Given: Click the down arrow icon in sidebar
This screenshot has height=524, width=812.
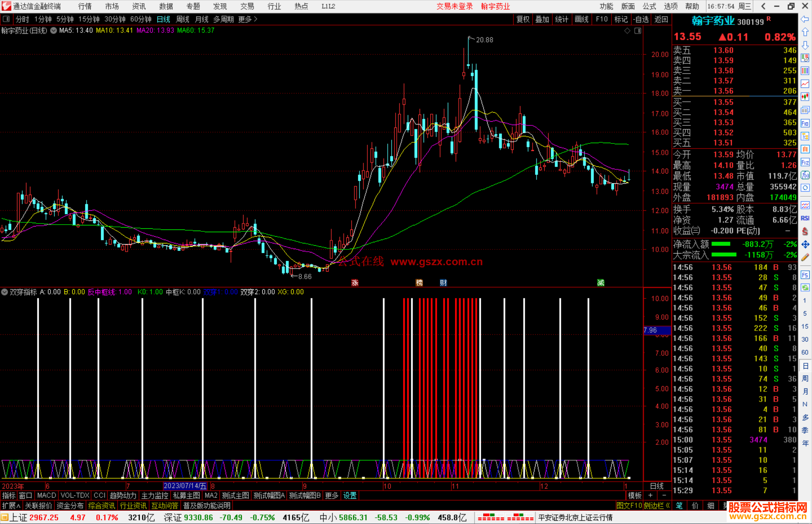Looking at the screenshot, I should (805, 45).
